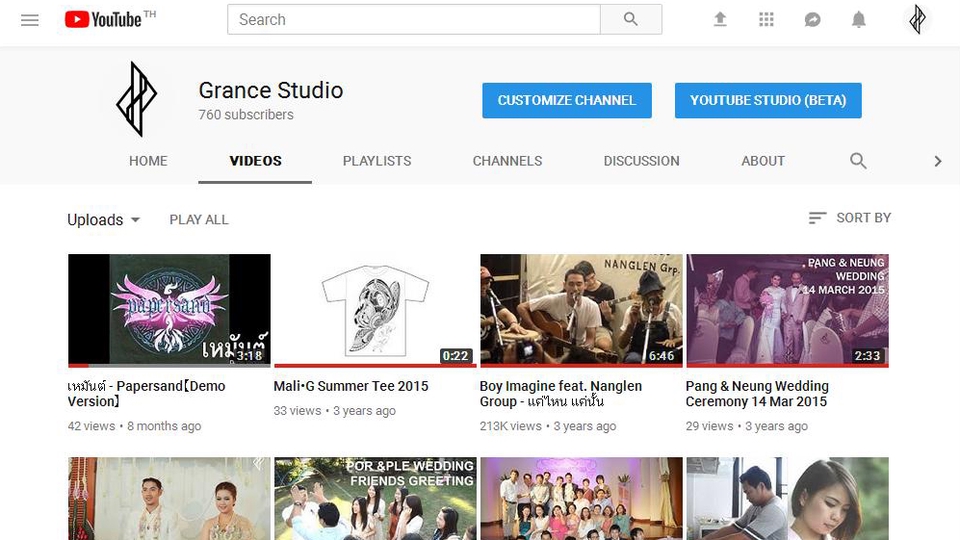
Task: Show more channel tabs with right chevron
Action: (x=937, y=161)
